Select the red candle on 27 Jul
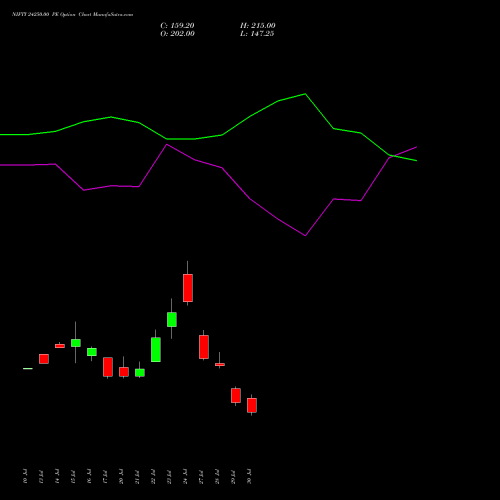The width and height of the screenshot is (500, 500). point(204,347)
